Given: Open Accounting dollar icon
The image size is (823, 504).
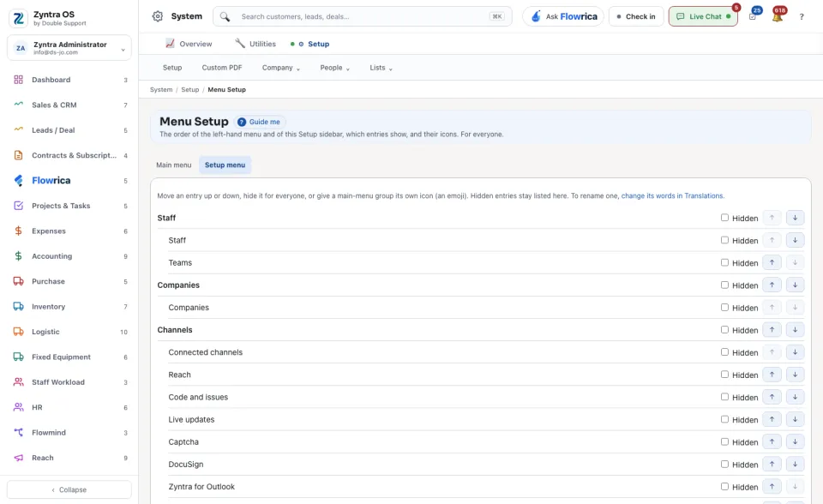Looking at the screenshot, I should point(18,256).
